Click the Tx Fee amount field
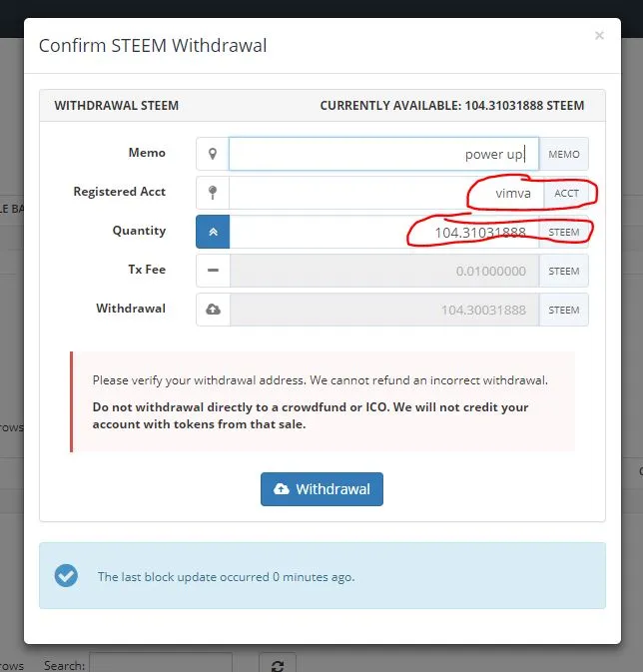 pyautogui.click(x=383, y=271)
